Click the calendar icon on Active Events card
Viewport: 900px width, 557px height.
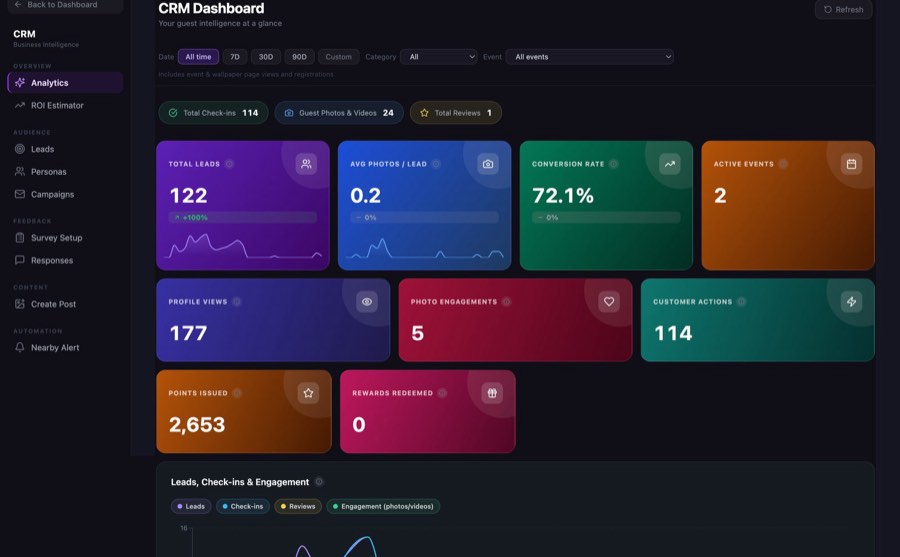pos(851,164)
